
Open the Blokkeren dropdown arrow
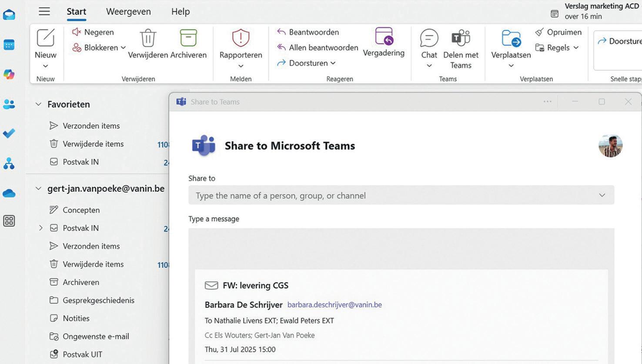(123, 48)
